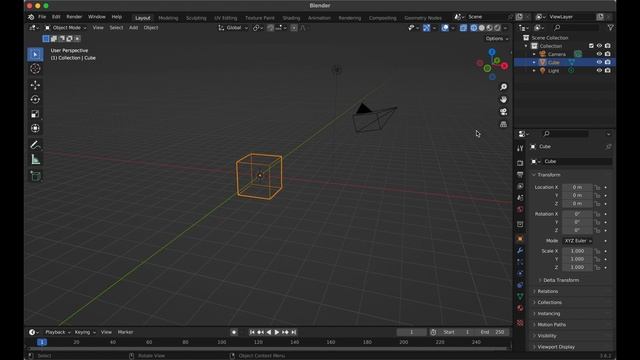Image resolution: width=640 pixels, height=360 pixels.
Task: Open the Render properties tab
Action: [520, 163]
